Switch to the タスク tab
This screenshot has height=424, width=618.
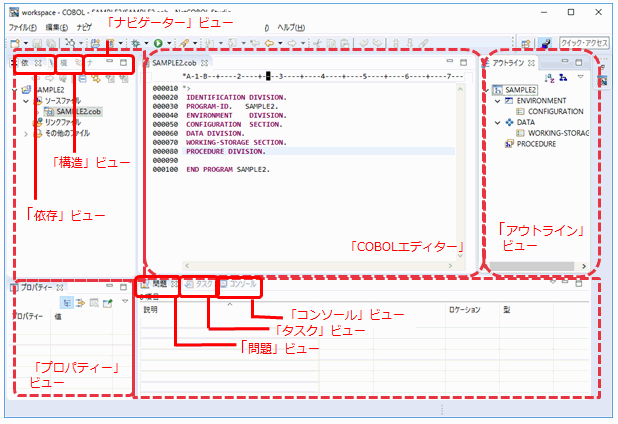click(x=203, y=285)
